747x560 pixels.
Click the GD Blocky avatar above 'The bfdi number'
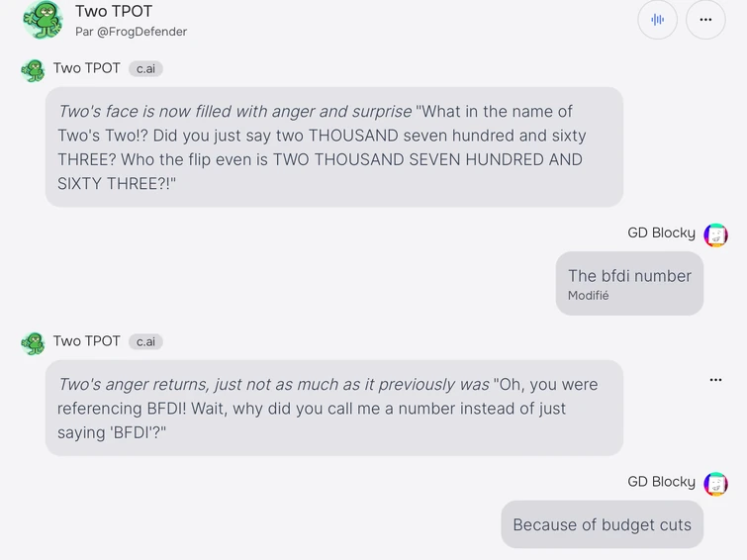pos(715,234)
